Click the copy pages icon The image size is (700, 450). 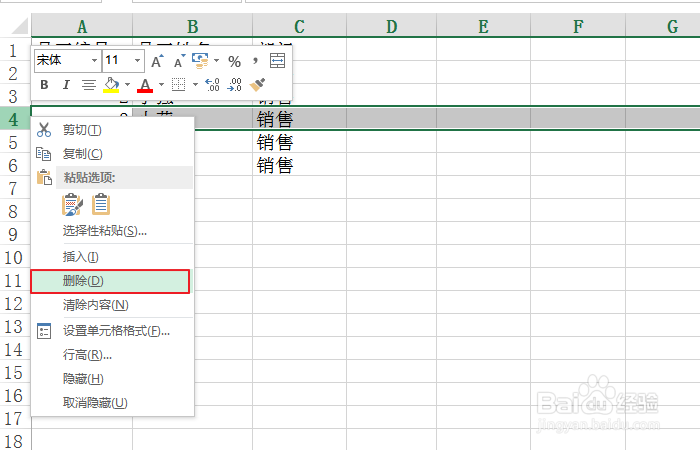(44, 154)
